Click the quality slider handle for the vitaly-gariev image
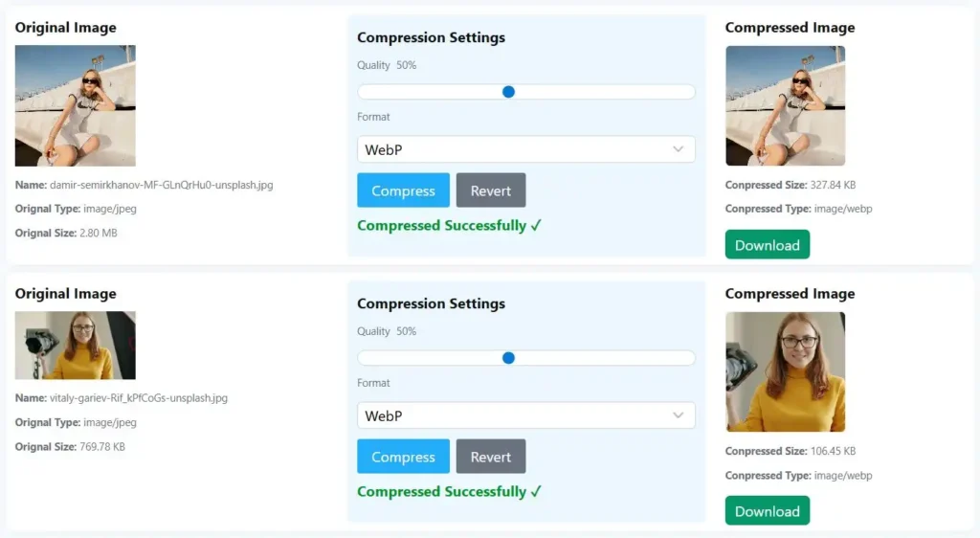The image size is (980, 538). click(x=508, y=358)
